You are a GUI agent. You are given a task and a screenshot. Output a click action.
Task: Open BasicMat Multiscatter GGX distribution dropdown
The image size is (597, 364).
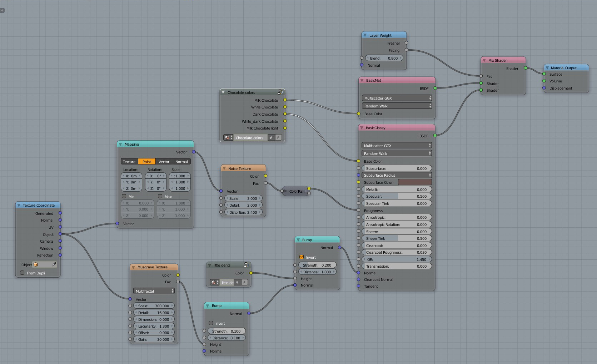(397, 98)
